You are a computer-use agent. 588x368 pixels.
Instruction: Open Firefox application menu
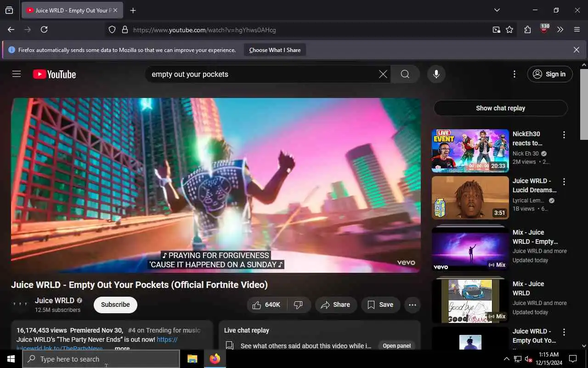point(577,29)
